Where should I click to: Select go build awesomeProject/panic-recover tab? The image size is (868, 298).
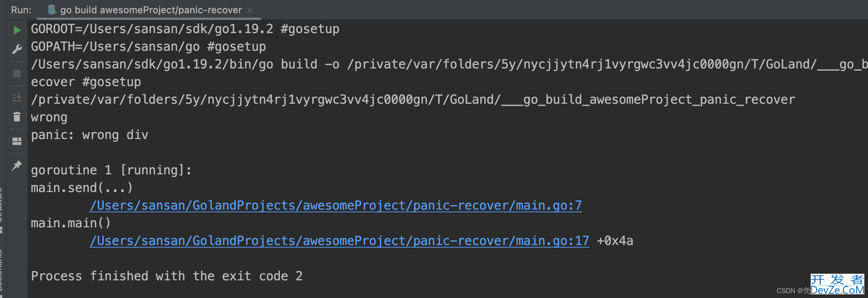click(151, 10)
